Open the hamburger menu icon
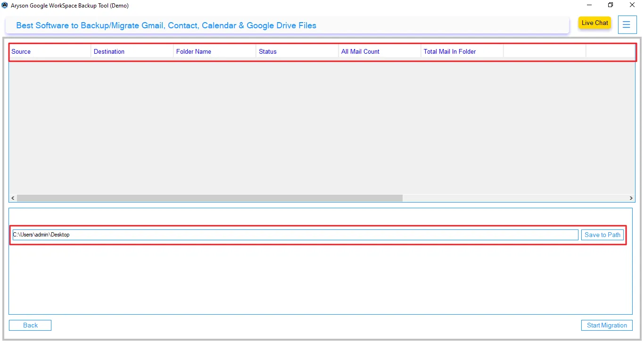The image size is (644, 343). (x=627, y=24)
